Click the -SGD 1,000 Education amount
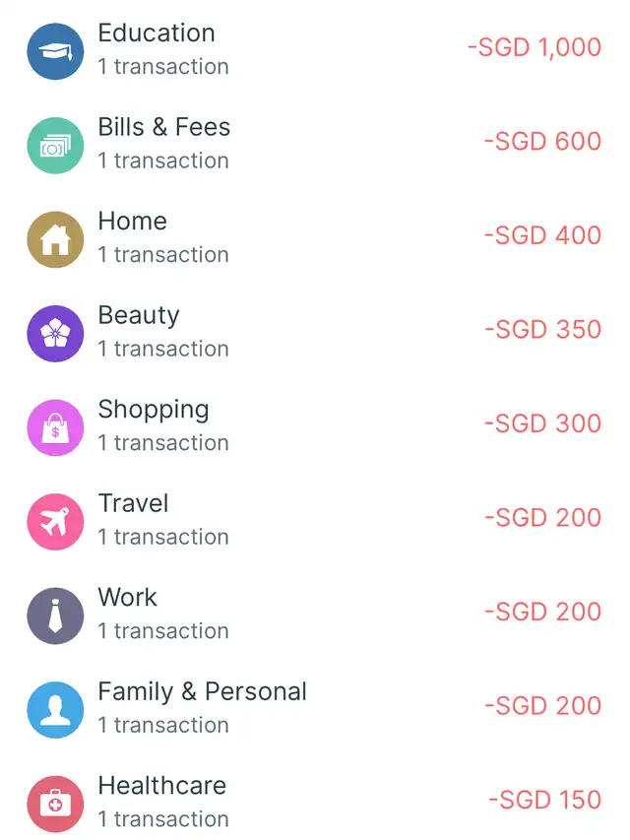 pyautogui.click(x=534, y=47)
